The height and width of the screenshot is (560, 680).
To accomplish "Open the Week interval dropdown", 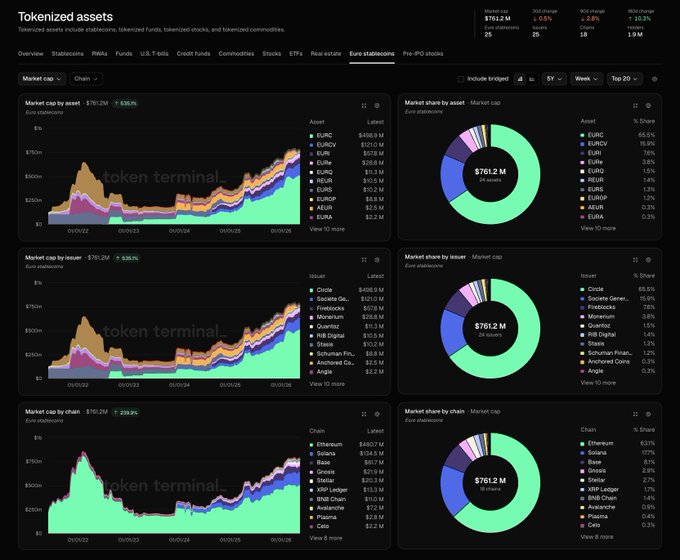I will 586,79.
